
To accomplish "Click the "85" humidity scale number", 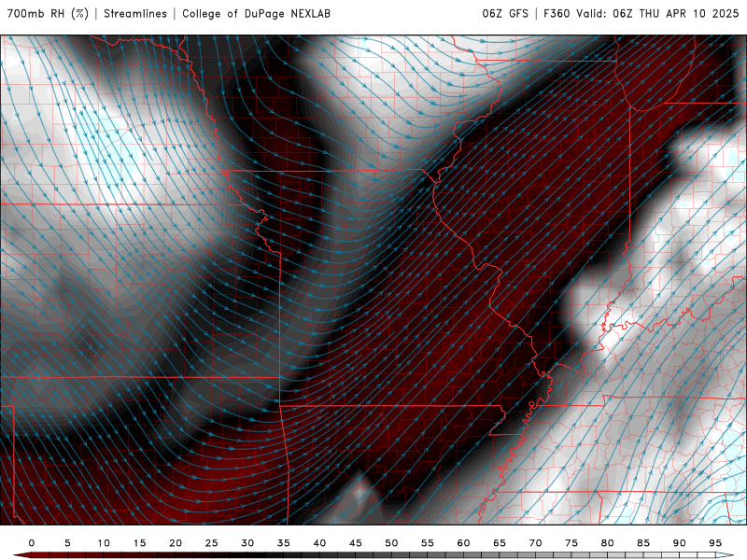I will click(x=643, y=543).
